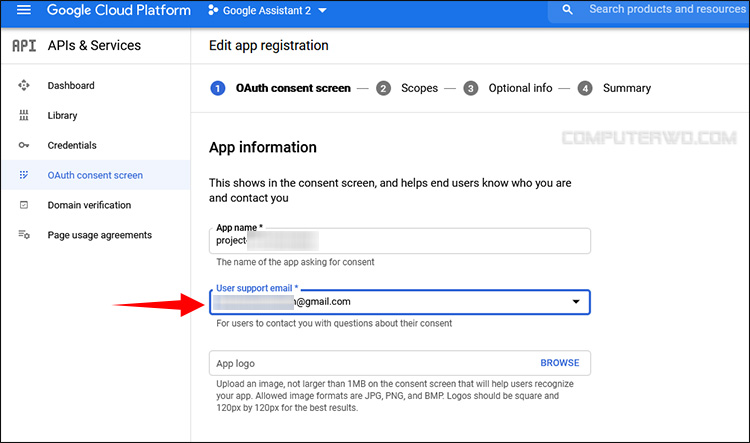Screen dimensions: 750x443
Task: Jump to the Scopes step
Action: (x=419, y=88)
